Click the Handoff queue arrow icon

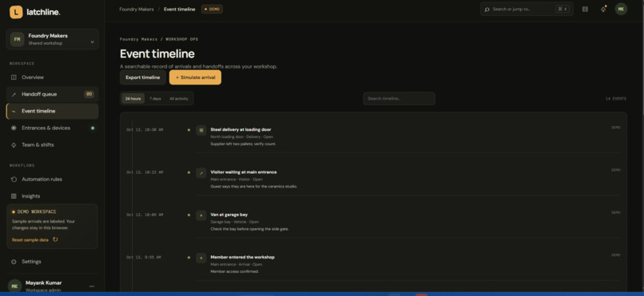click(14, 94)
